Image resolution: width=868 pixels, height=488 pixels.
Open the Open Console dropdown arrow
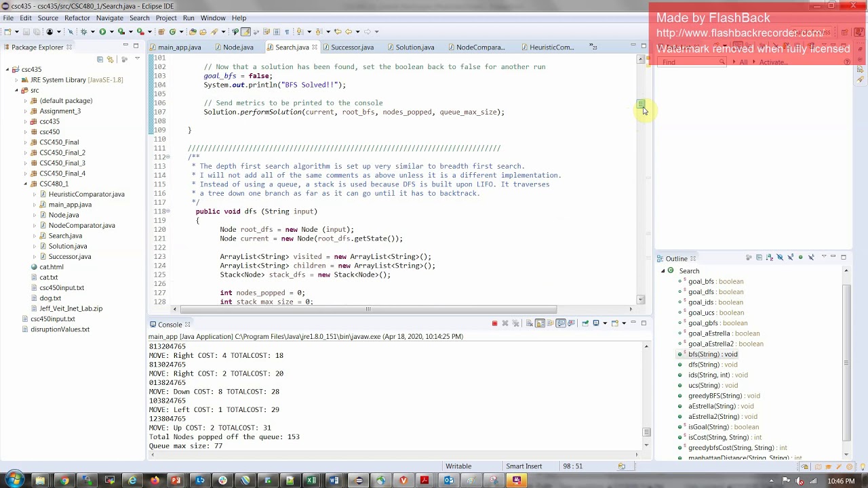pos(624,323)
